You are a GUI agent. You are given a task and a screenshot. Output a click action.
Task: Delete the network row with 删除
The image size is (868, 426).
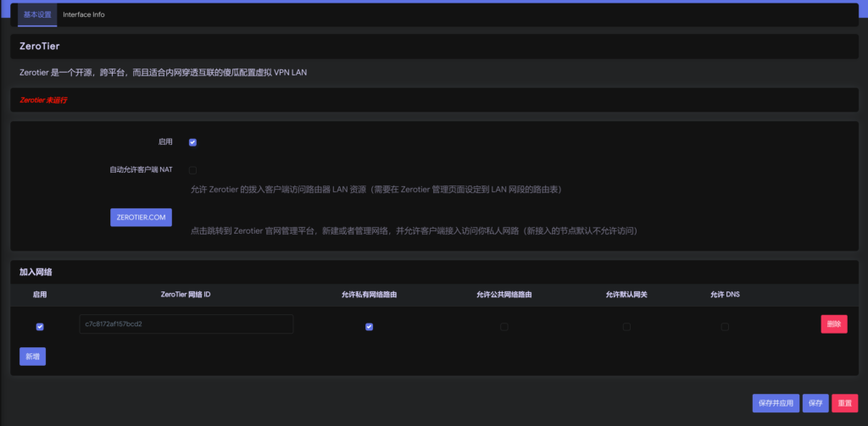tap(834, 324)
